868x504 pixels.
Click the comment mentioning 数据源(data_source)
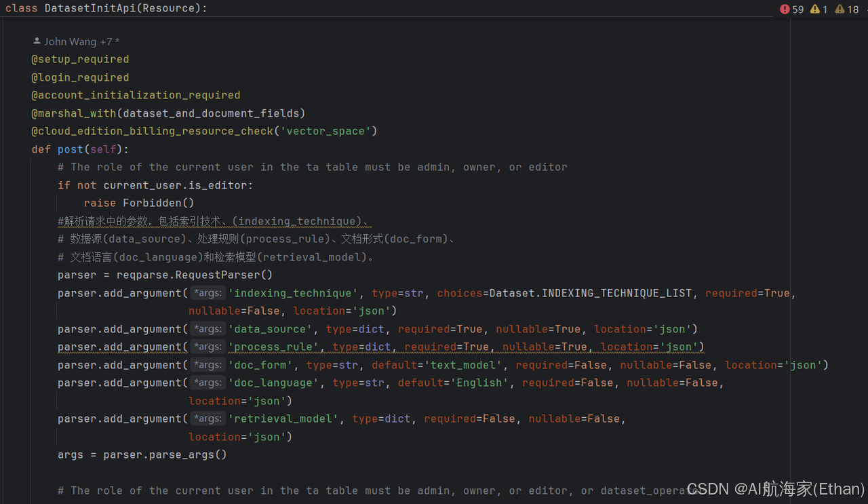[x=256, y=239]
